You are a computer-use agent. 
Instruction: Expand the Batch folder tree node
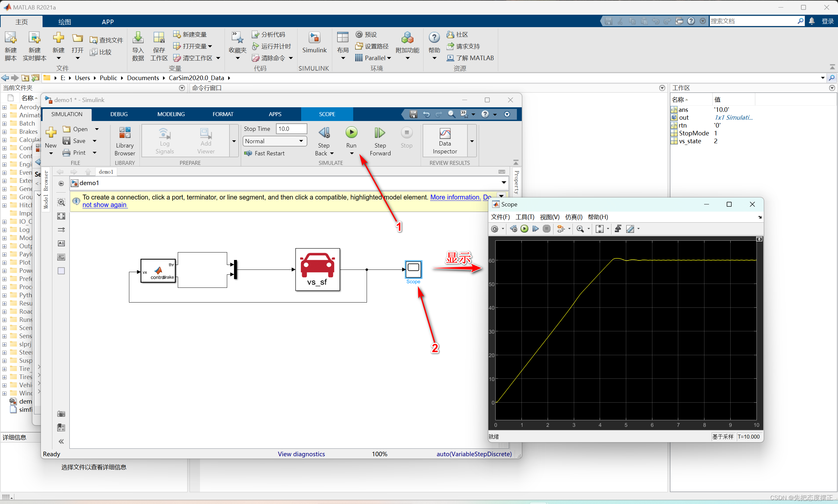pyautogui.click(x=4, y=124)
